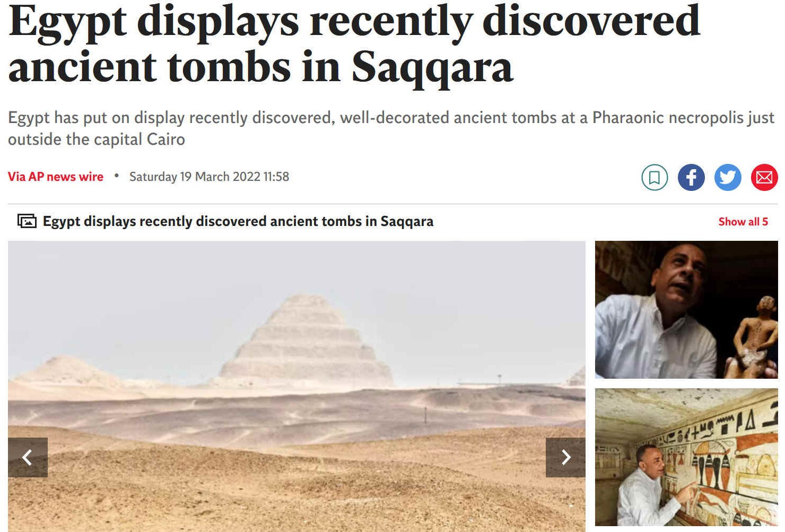785x532 pixels.
Task: Open the thumbnail of painted tomb wall
Action: [686, 457]
